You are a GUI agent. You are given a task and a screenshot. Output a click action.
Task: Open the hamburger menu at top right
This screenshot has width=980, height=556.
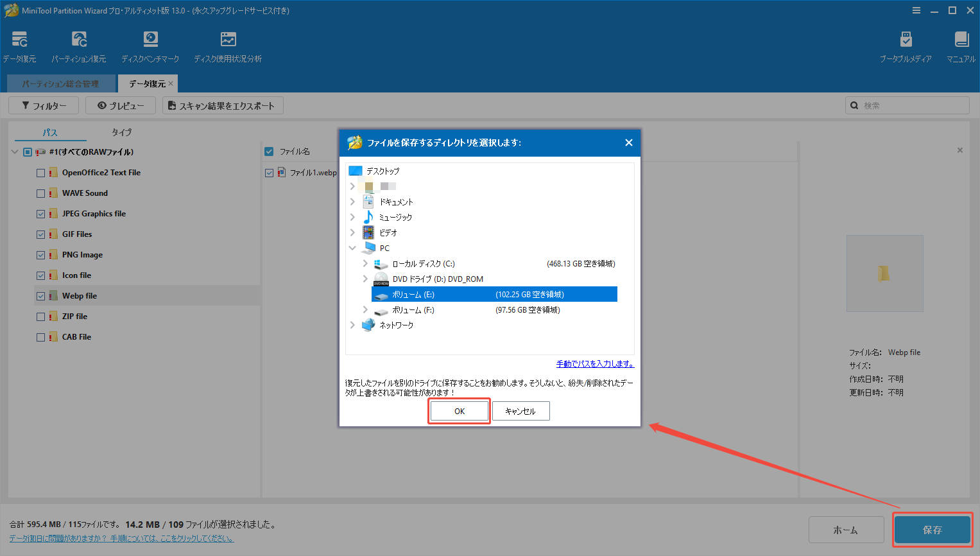pyautogui.click(x=916, y=10)
